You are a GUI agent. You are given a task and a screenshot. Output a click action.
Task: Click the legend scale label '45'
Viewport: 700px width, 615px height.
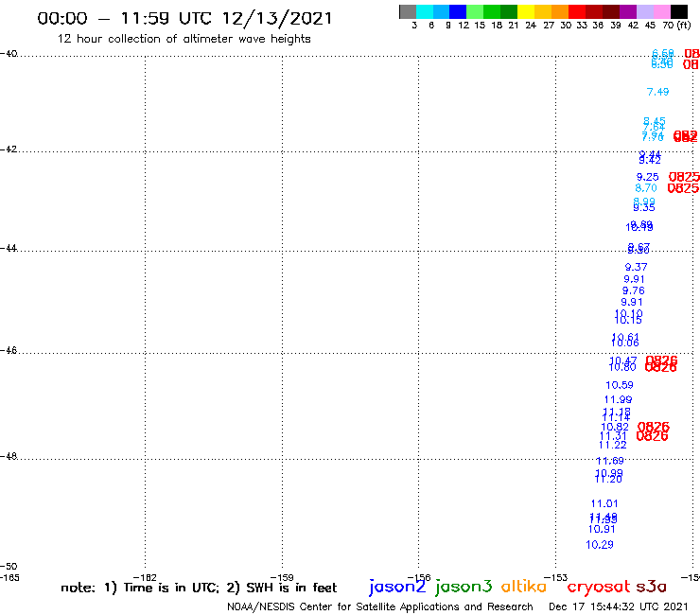point(650,26)
